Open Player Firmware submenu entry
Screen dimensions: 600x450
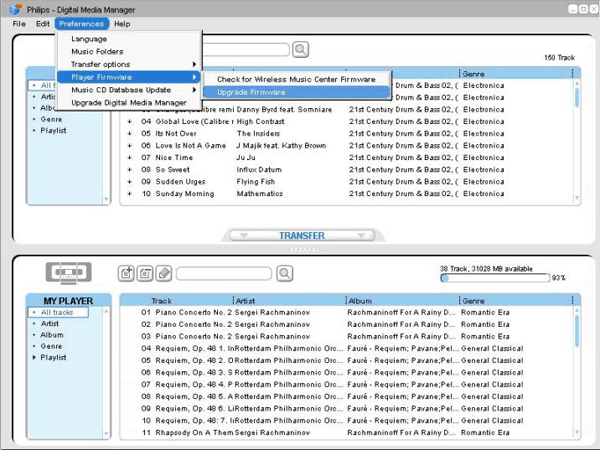tap(128, 77)
